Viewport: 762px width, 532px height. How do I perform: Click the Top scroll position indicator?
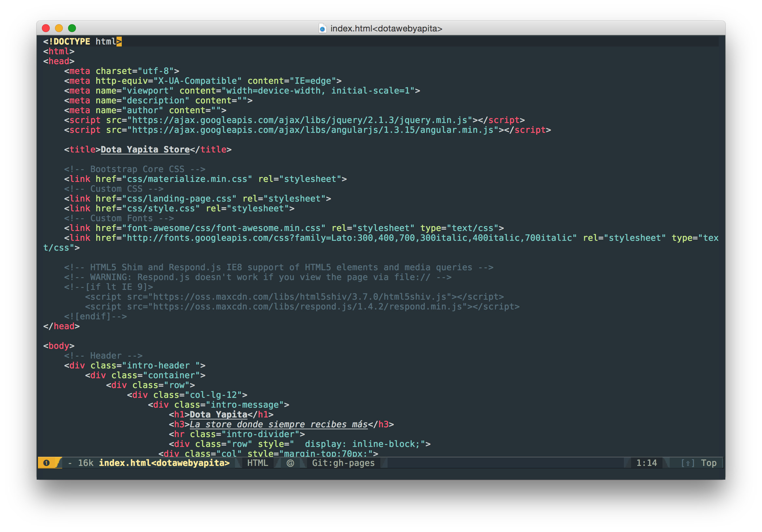point(708,463)
